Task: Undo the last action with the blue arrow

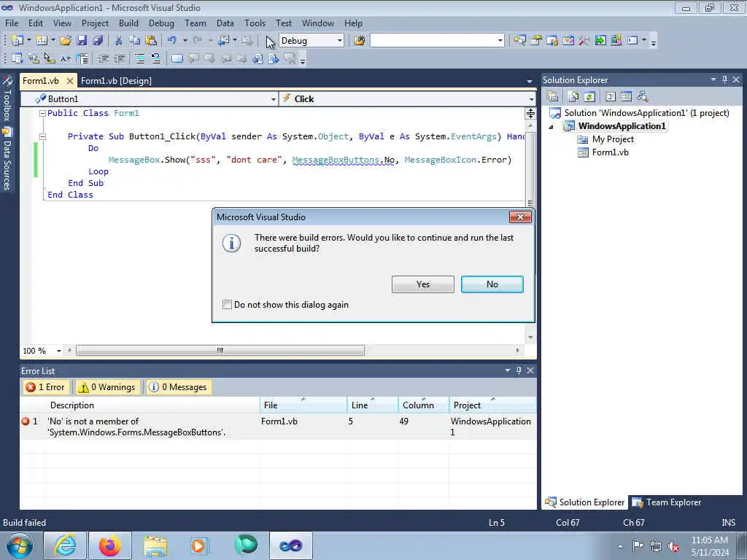Action: (172, 41)
